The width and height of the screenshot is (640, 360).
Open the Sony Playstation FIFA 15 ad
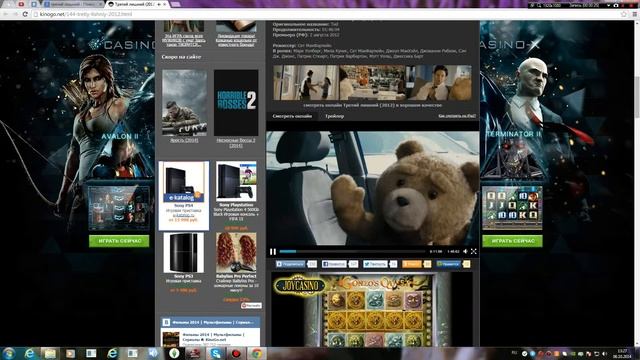point(236,196)
